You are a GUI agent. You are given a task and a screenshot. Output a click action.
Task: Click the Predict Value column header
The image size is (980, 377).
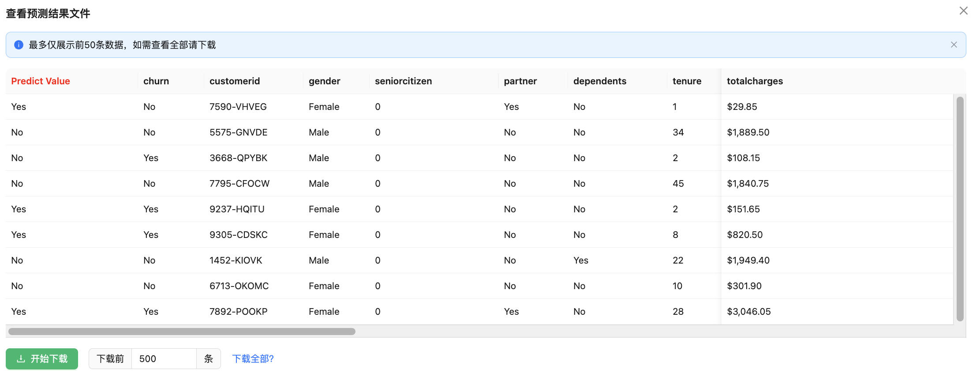pos(41,81)
